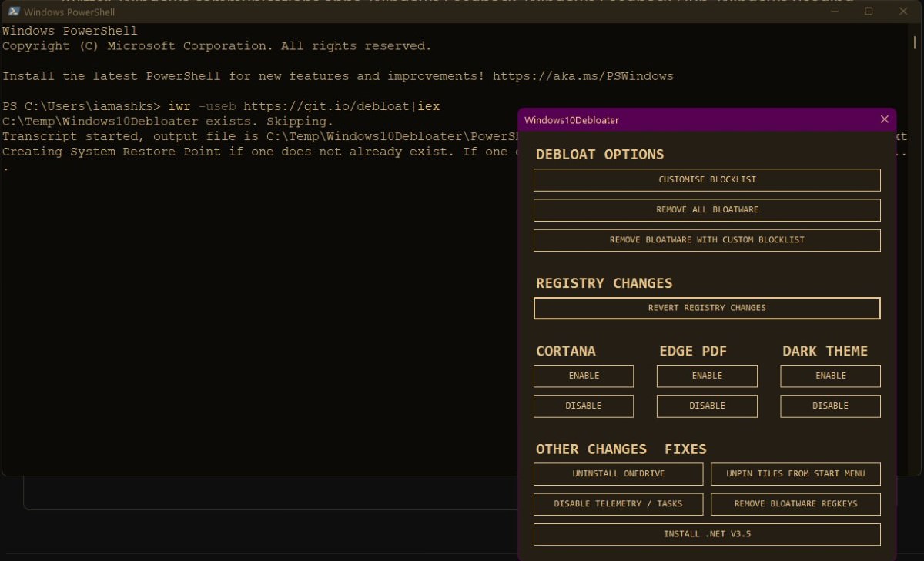Click the aka.ms/PSWindows URL in PowerShell
Image resolution: width=924 pixels, height=561 pixels.
tap(583, 76)
